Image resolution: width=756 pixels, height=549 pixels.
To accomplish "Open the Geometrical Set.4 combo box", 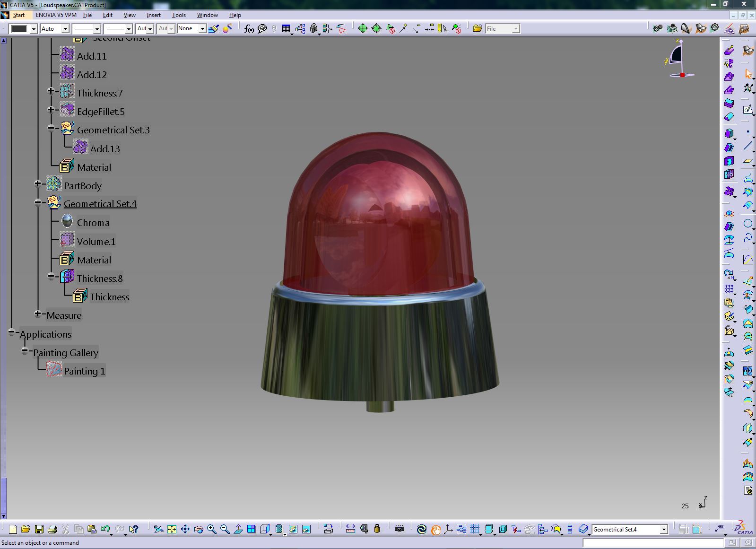I will click(664, 530).
